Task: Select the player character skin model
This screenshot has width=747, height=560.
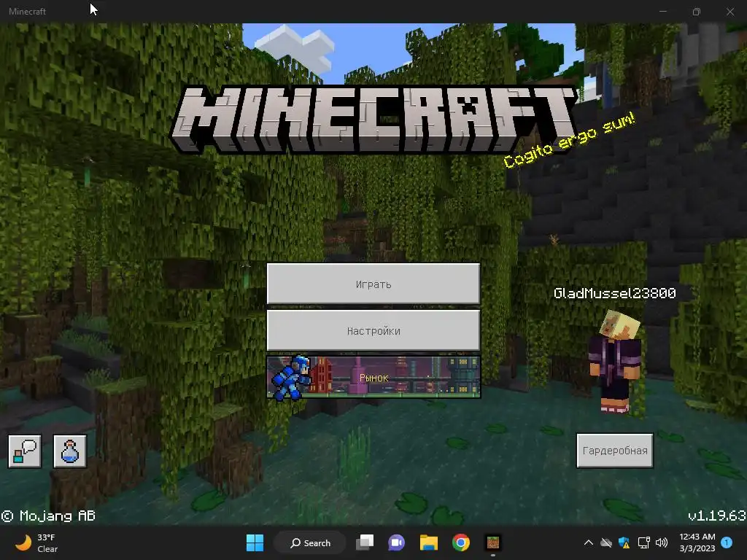Action: (x=616, y=360)
